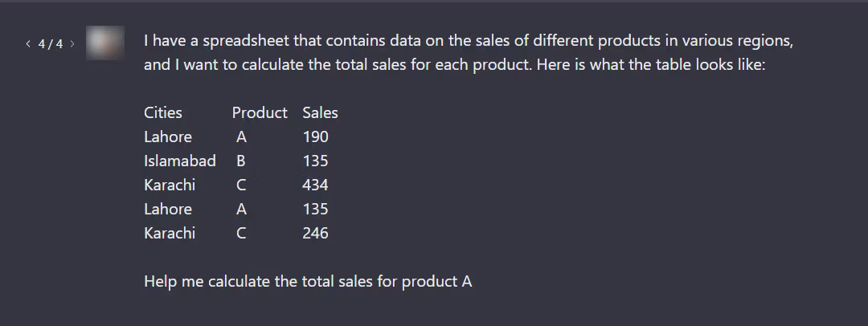This screenshot has height=326, width=868.
Task: Click Karachi in the row with 246
Action: pyautogui.click(x=170, y=233)
